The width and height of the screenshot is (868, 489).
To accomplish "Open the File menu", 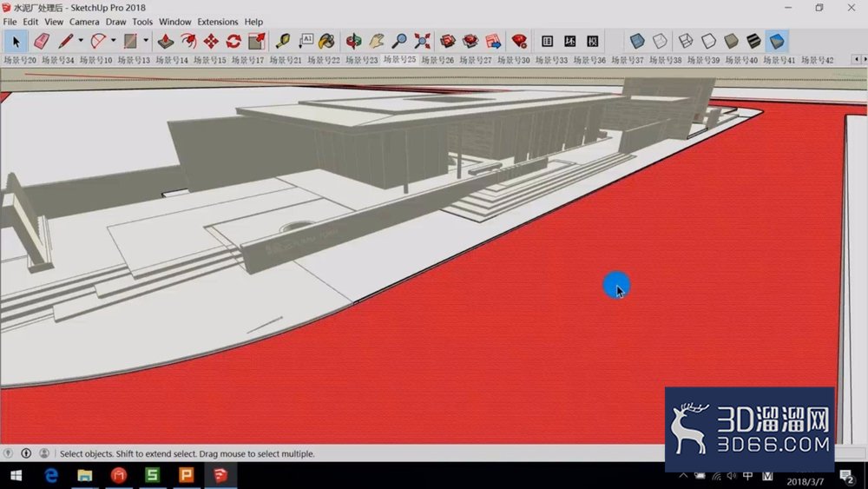I will [10, 22].
